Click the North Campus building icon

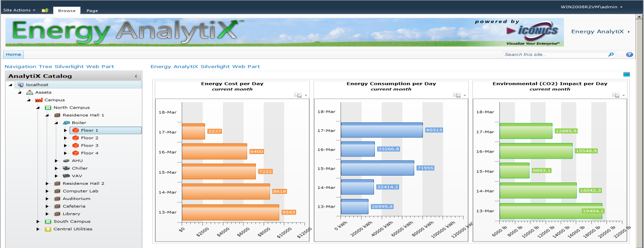[x=48, y=107]
